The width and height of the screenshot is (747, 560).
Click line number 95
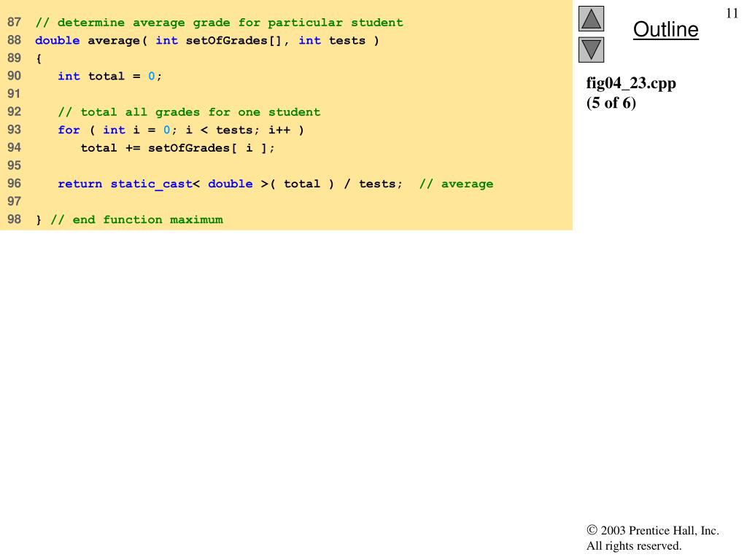pyautogui.click(x=14, y=166)
